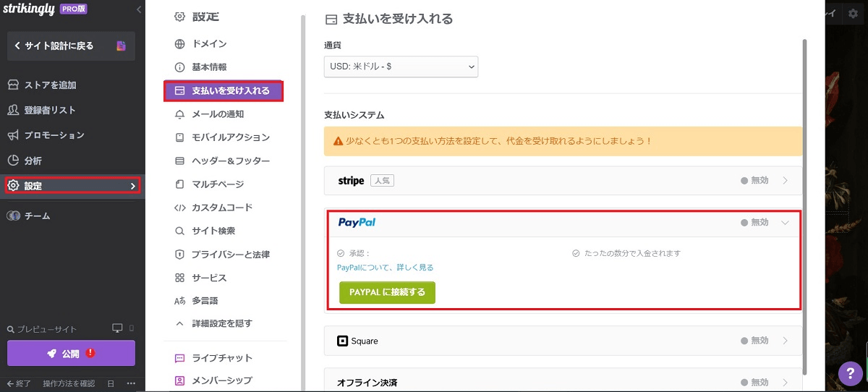Click the orange warning banner text
The image size is (868, 392).
(x=498, y=141)
